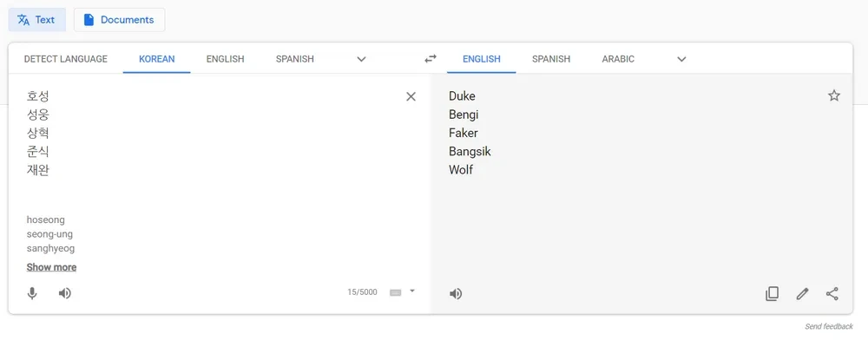Open input tools dropdown arrow
This screenshot has height=347, width=868.
411,291
